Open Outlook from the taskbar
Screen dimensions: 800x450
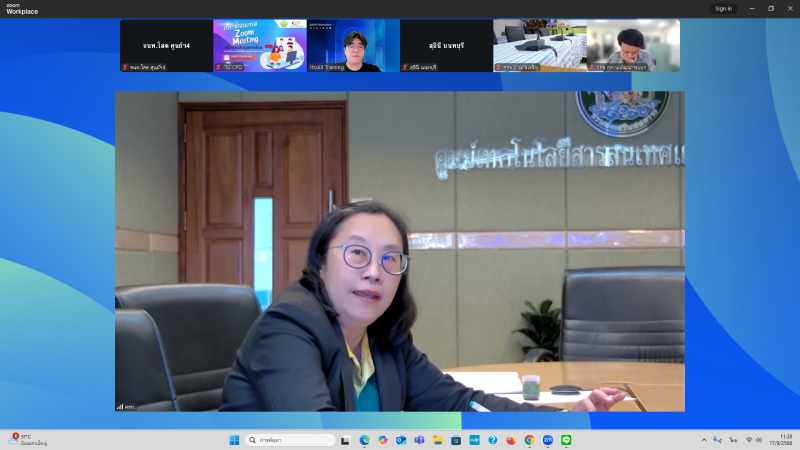point(401,440)
